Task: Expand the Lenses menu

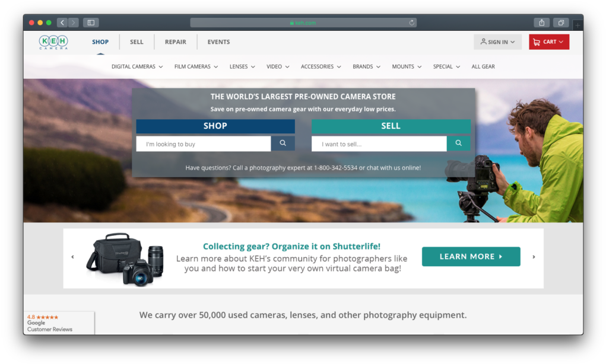Action: [242, 66]
